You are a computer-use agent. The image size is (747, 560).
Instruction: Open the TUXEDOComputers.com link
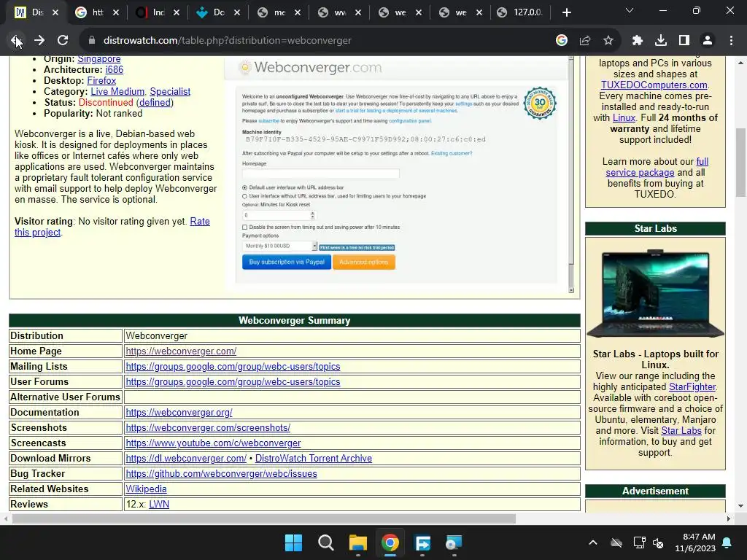click(x=654, y=85)
